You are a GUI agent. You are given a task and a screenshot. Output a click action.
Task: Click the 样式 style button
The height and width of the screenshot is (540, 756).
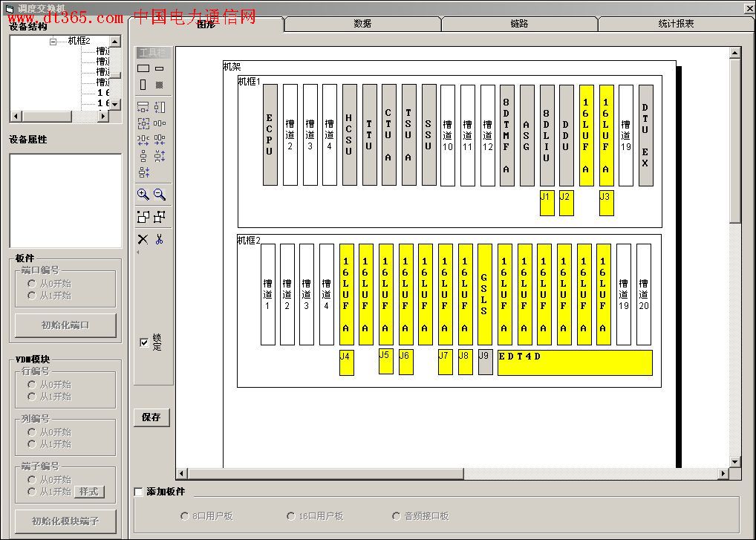89,492
